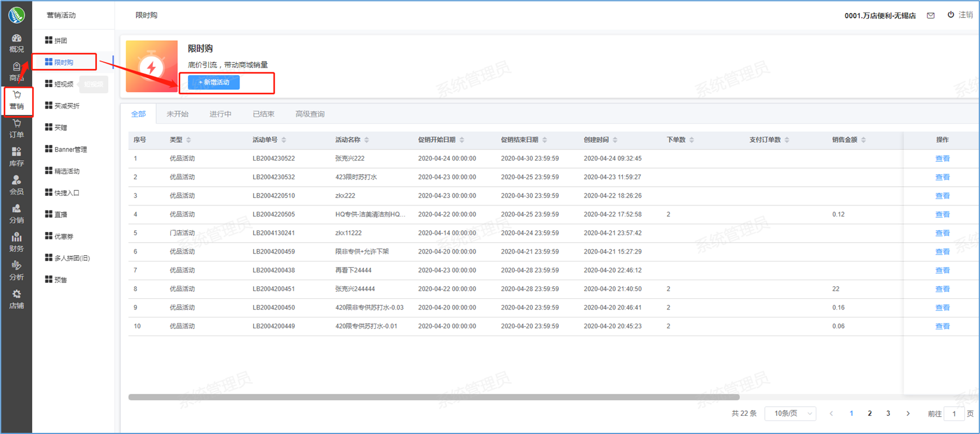Sort the table by 销售金额 column
The width and height of the screenshot is (980, 434).
coord(863,140)
